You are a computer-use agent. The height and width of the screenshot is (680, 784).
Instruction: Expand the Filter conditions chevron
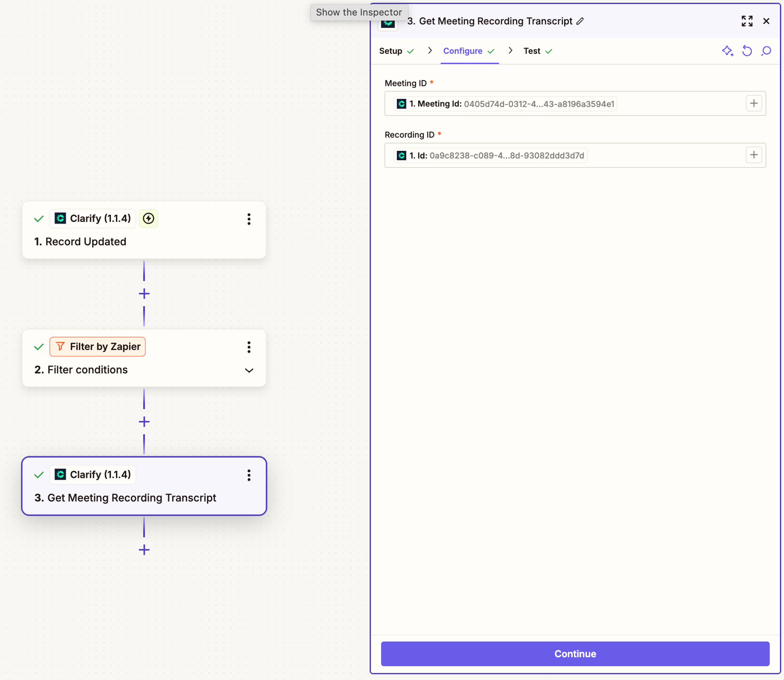tap(249, 370)
